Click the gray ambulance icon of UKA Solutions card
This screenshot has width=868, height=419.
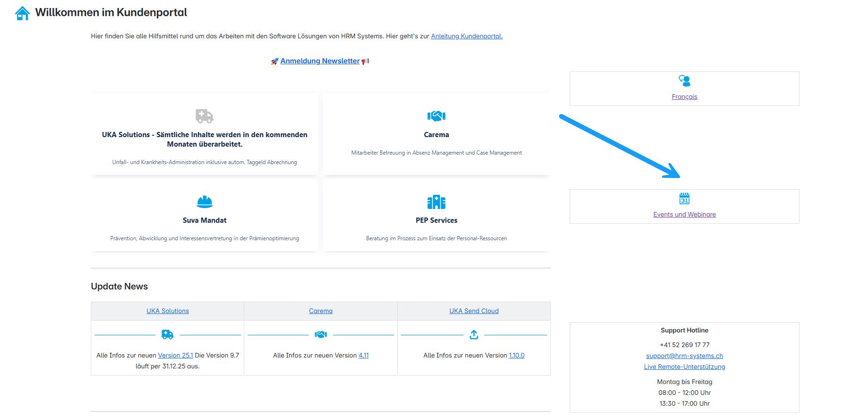(x=205, y=116)
